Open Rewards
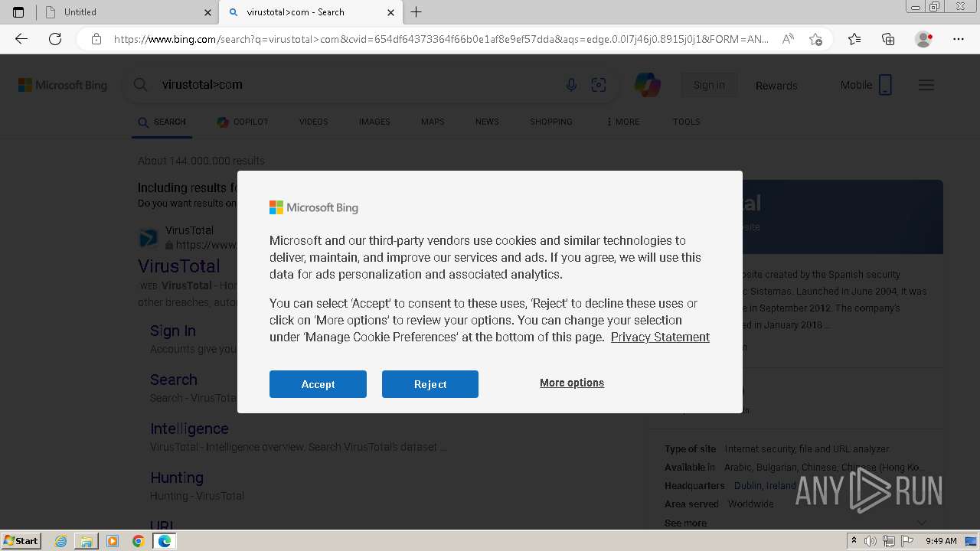This screenshot has height=551, width=980. point(776,86)
